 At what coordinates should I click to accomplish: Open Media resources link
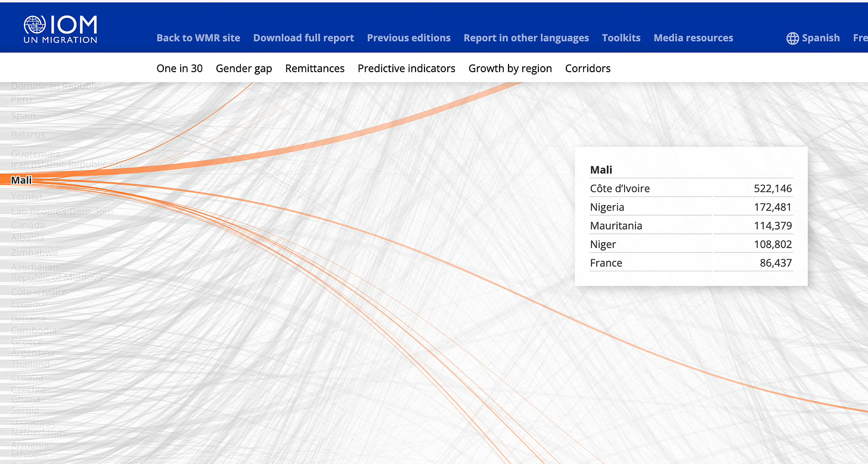pos(693,38)
